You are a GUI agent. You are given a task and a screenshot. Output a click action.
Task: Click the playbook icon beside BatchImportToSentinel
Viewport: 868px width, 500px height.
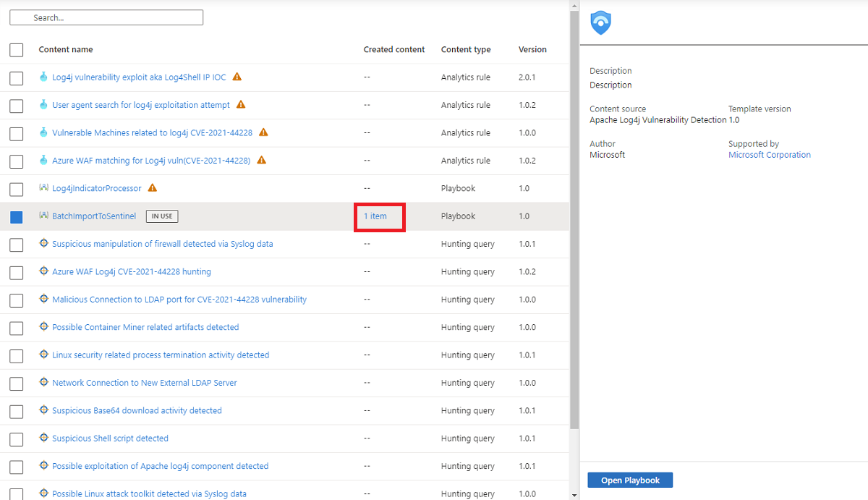click(43, 216)
